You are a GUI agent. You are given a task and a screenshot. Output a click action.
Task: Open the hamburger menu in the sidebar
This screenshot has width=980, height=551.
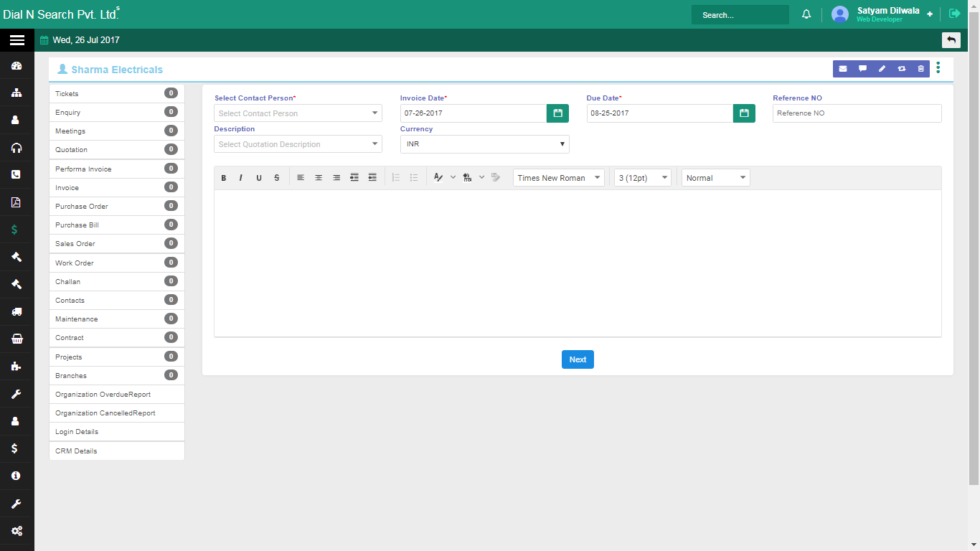coord(17,40)
